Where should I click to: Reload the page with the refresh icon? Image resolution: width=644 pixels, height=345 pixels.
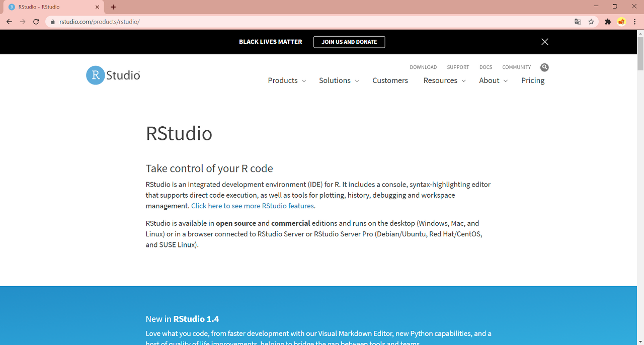coord(36,22)
